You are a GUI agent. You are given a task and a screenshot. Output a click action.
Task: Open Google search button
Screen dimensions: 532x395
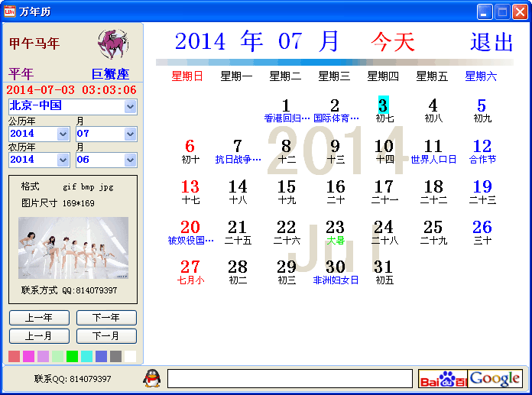click(x=495, y=378)
